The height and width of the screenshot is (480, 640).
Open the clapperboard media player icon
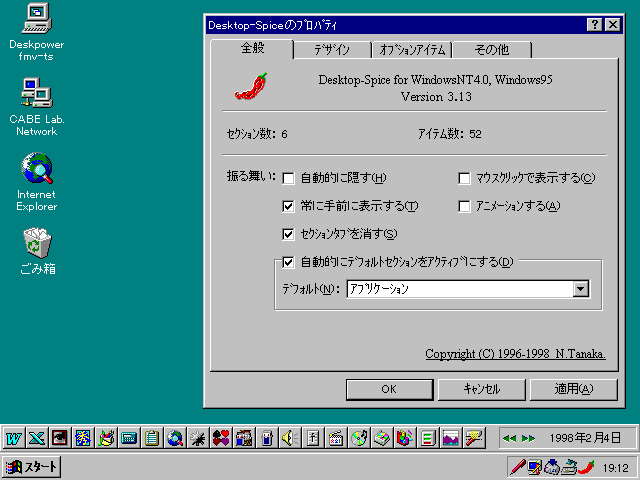[x=336, y=438]
